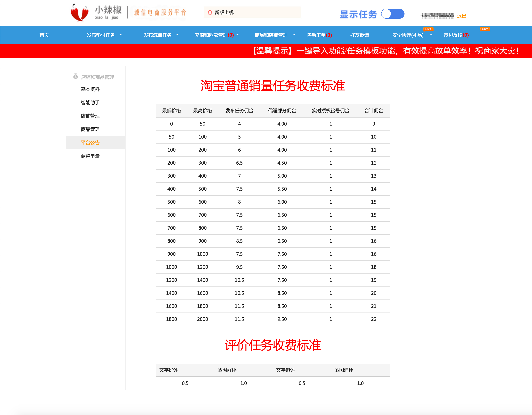The width and height of the screenshot is (532, 415).
Task: Click the 文字追评 column header
Action: (x=286, y=370)
